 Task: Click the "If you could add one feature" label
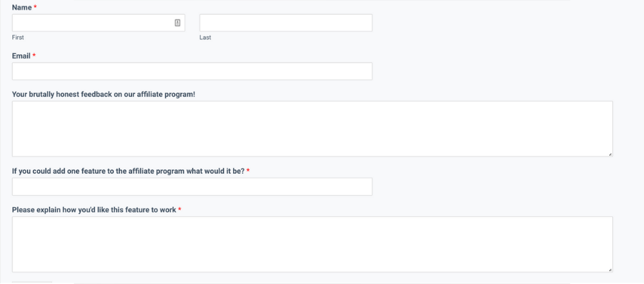point(128,171)
